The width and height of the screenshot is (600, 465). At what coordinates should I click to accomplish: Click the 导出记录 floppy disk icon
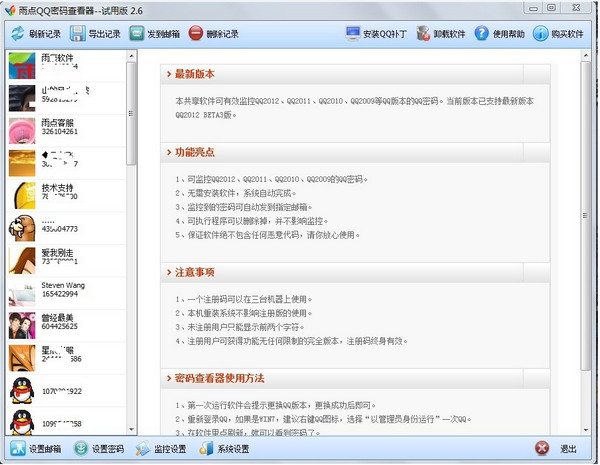tap(77, 33)
